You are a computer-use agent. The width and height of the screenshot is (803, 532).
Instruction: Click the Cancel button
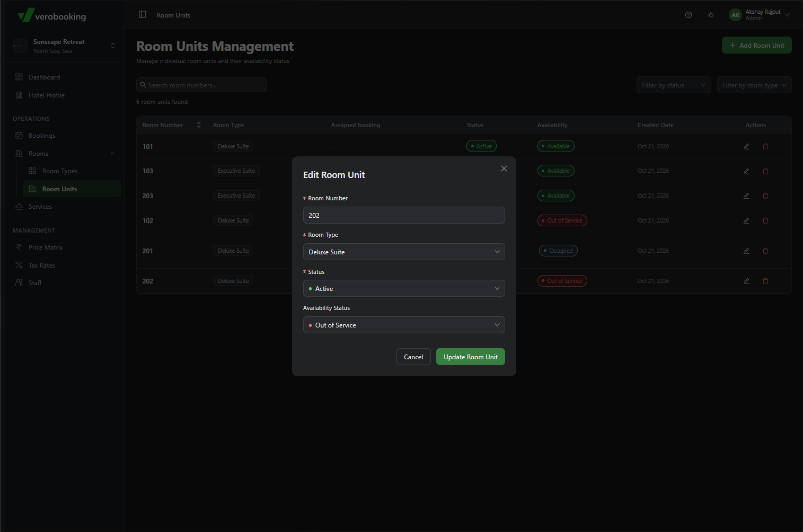pyautogui.click(x=413, y=357)
